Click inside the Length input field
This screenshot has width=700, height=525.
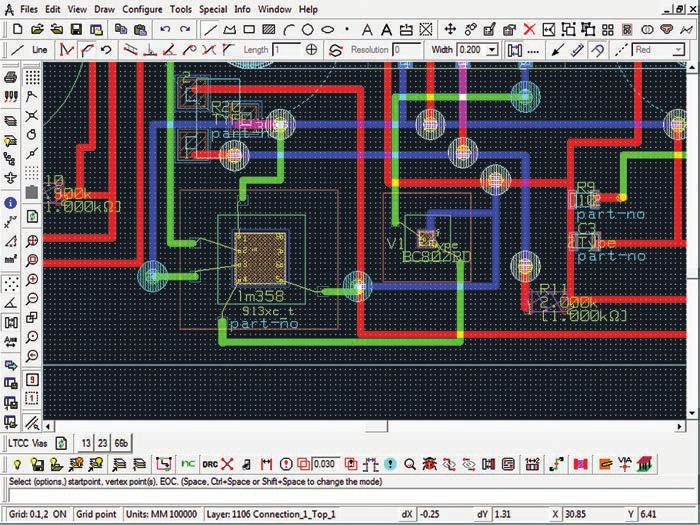tap(288, 50)
